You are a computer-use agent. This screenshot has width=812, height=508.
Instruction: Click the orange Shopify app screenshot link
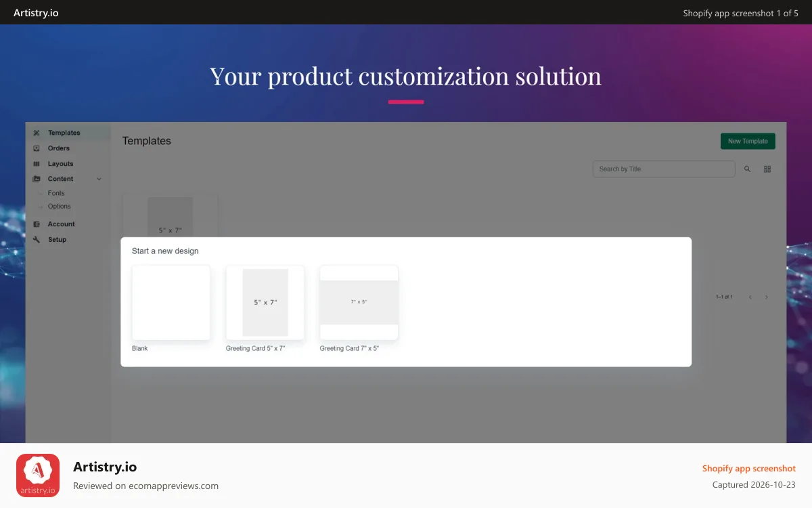748,469
